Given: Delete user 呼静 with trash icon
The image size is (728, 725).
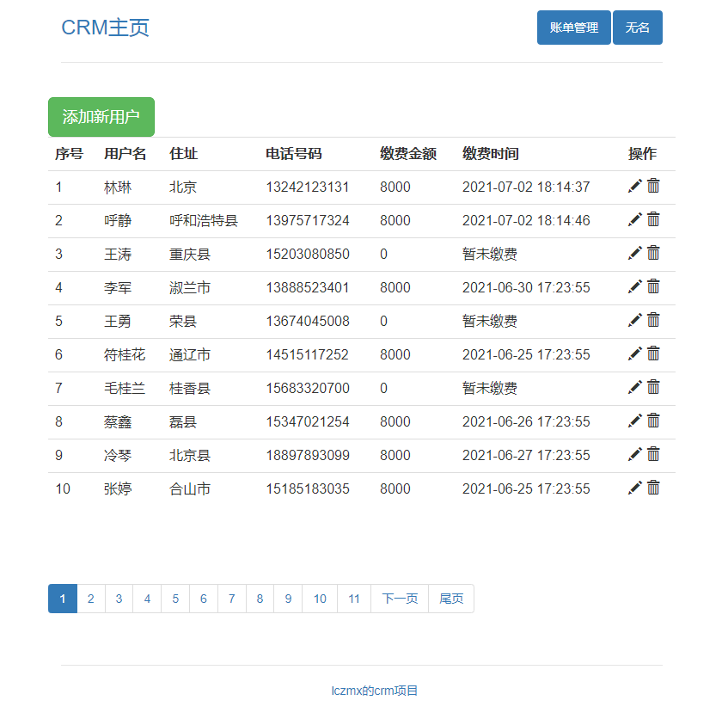Looking at the screenshot, I should (653, 219).
